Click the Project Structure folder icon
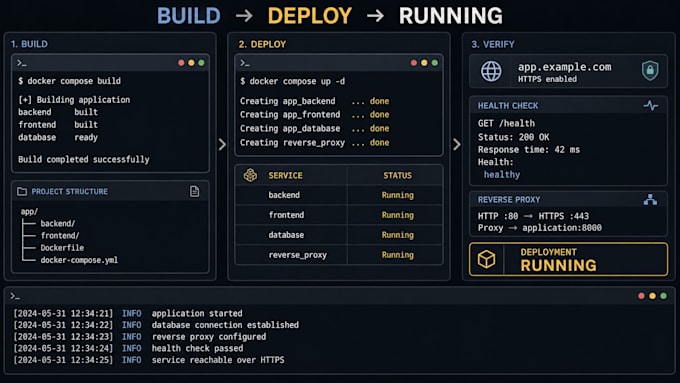The width and height of the screenshot is (680, 383). (x=22, y=191)
